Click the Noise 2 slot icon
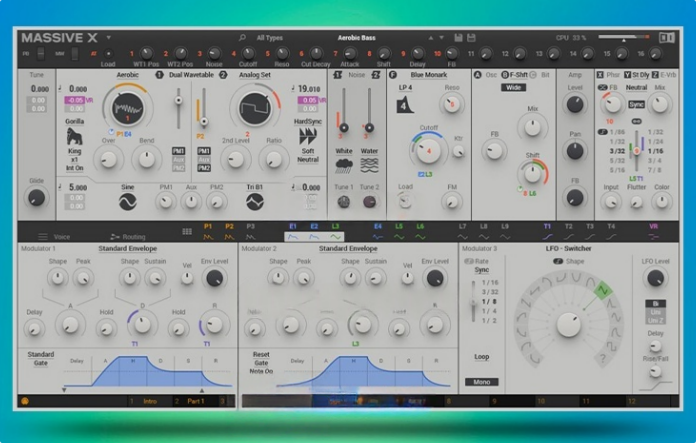Screen dimensions: 696x443 point(376,75)
